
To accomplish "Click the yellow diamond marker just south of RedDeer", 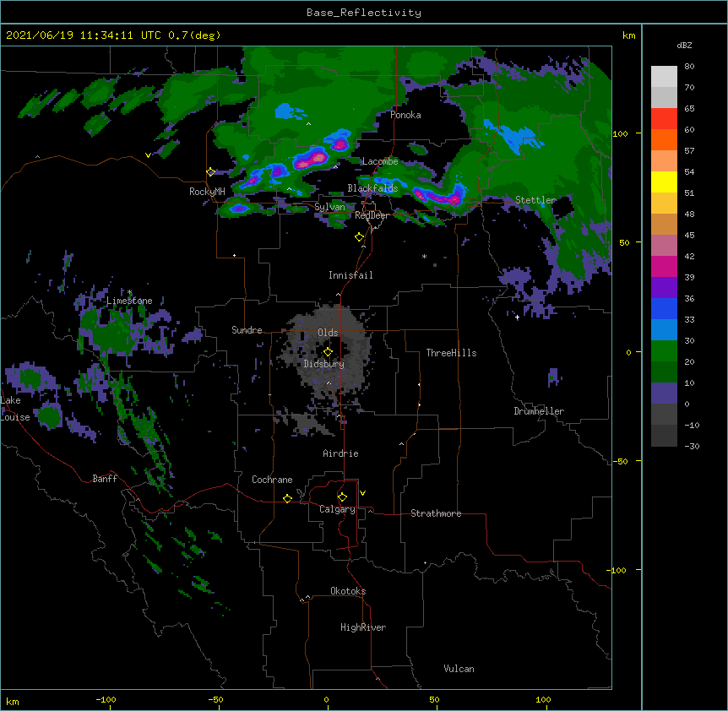I will point(359,237).
